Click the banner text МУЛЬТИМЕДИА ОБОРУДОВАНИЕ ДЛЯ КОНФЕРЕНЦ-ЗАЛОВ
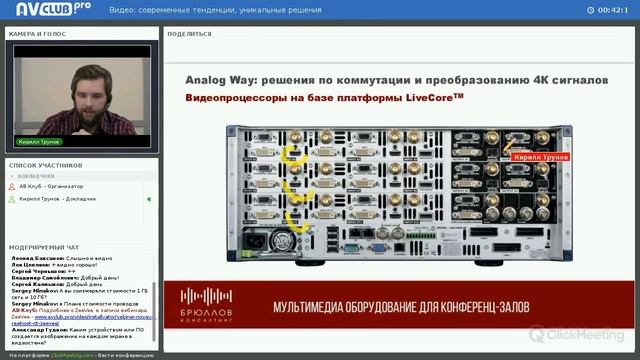 click(401, 307)
